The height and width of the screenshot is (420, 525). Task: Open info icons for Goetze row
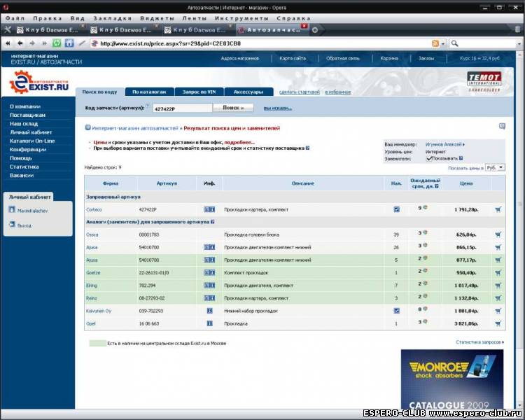pos(209,272)
